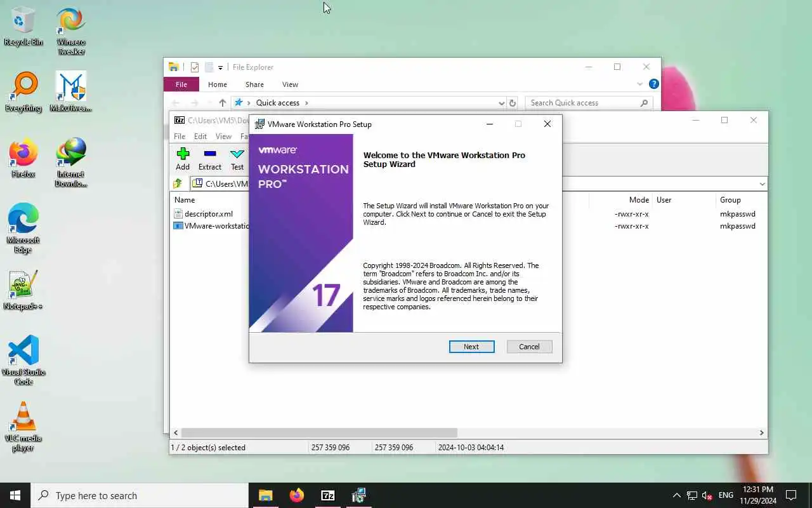Expand the File Explorer ribbon chevron
The width and height of the screenshot is (812, 508).
pyautogui.click(x=639, y=84)
